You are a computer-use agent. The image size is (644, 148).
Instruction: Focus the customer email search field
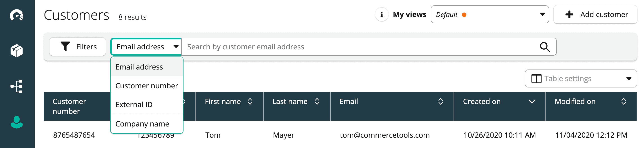[x=358, y=47]
